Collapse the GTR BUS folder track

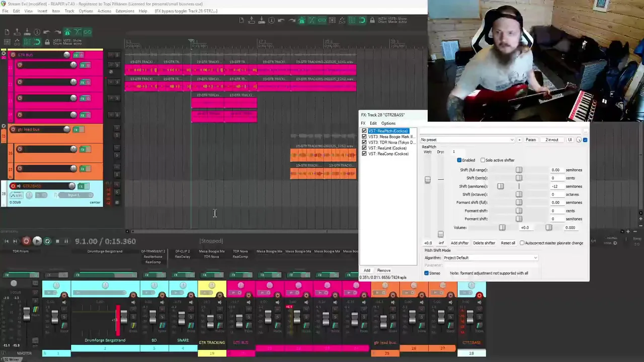(x=4, y=54)
